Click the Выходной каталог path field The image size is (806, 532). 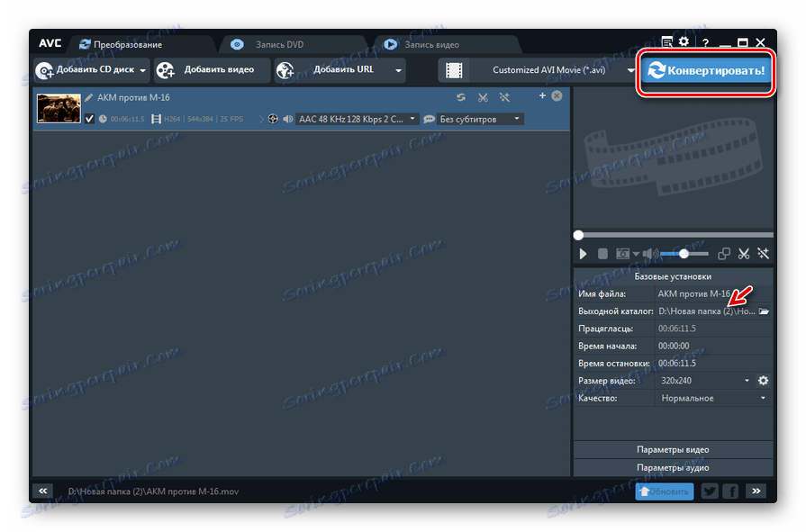(707, 311)
